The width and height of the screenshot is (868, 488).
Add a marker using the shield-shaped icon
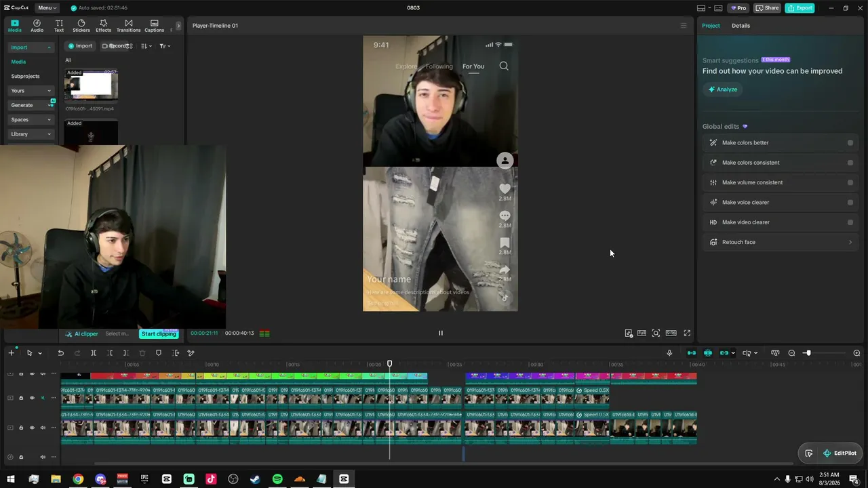click(x=159, y=353)
